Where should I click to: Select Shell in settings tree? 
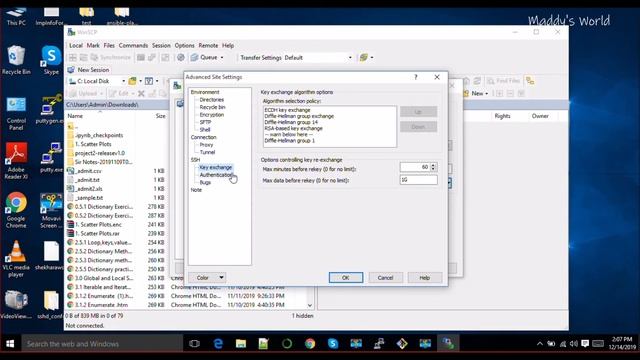(205, 129)
